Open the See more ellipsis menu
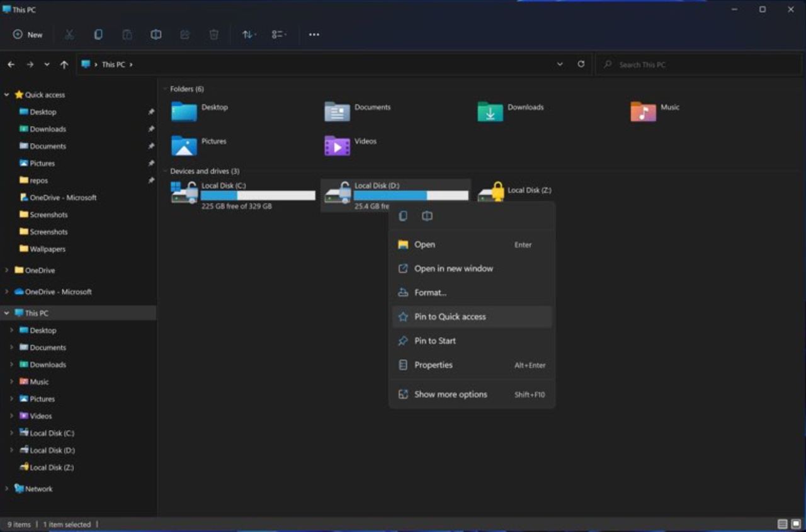 pyautogui.click(x=314, y=35)
